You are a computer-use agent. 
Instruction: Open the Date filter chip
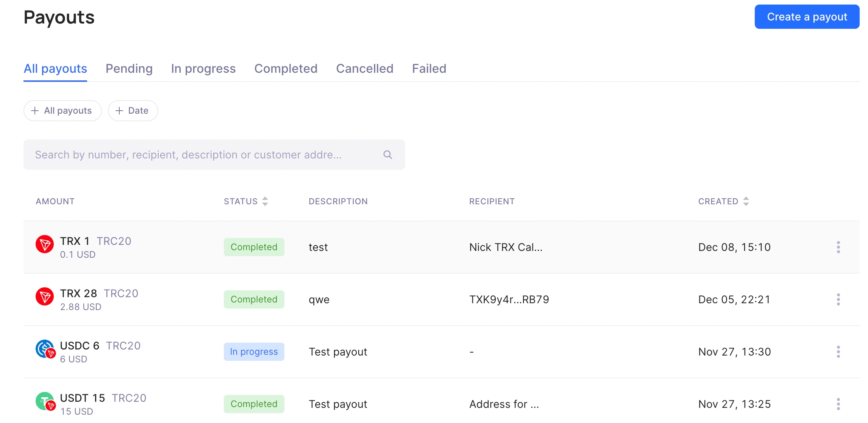[x=133, y=111]
